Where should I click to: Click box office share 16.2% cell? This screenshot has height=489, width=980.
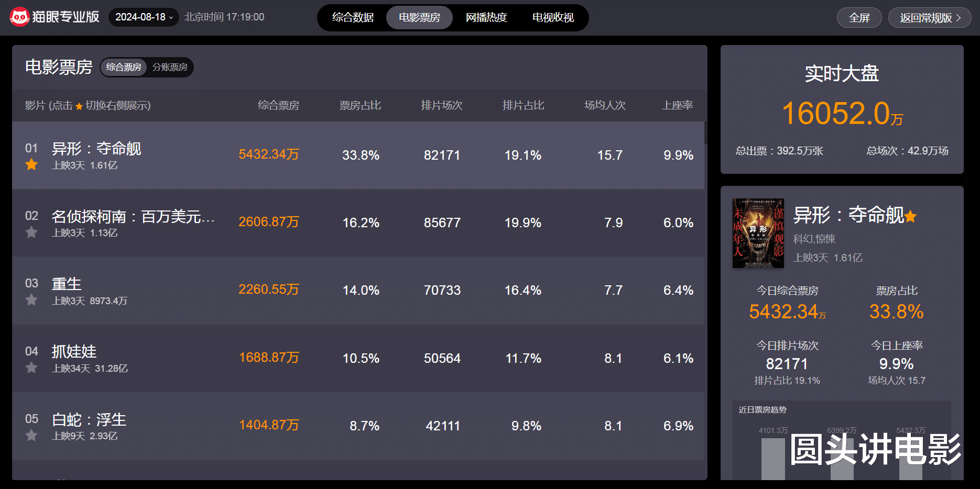[361, 223]
